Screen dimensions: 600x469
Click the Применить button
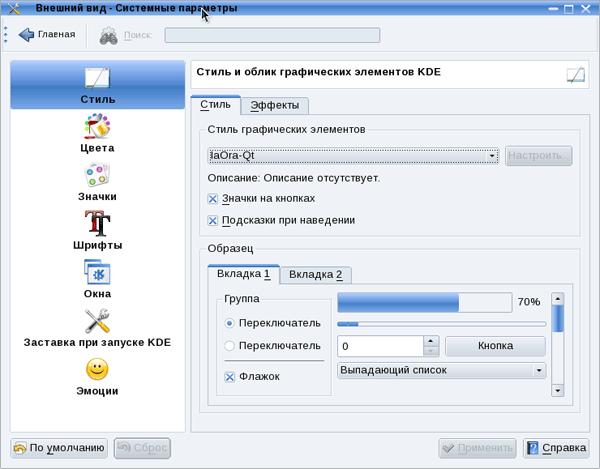click(478, 448)
